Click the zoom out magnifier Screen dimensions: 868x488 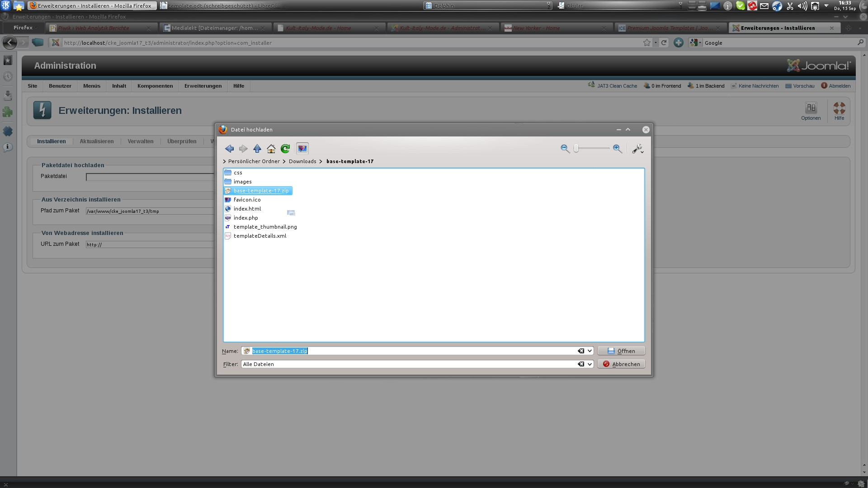[565, 149]
